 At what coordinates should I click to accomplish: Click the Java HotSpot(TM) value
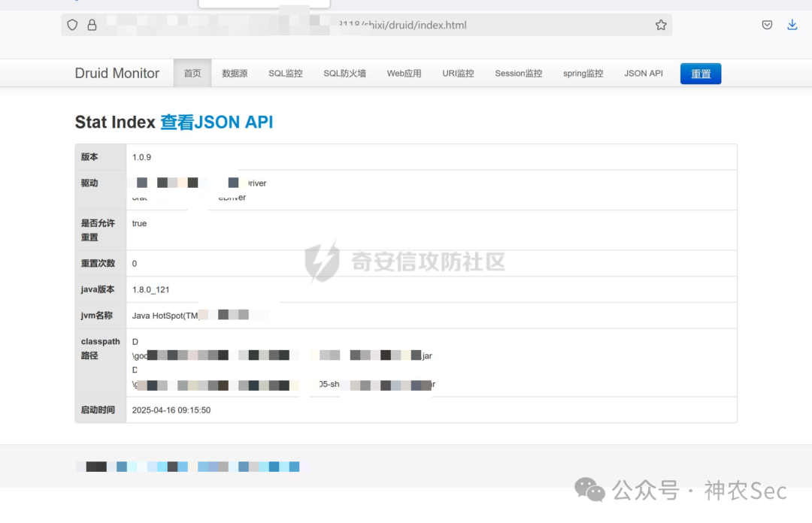point(165,316)
